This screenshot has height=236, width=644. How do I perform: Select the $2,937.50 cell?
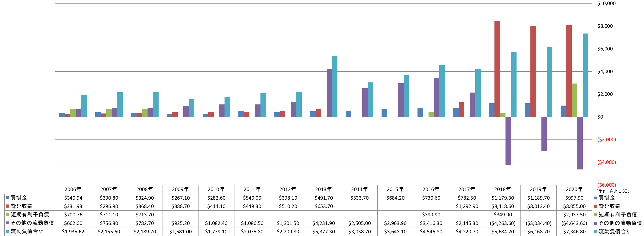click(x=574, y=215)
